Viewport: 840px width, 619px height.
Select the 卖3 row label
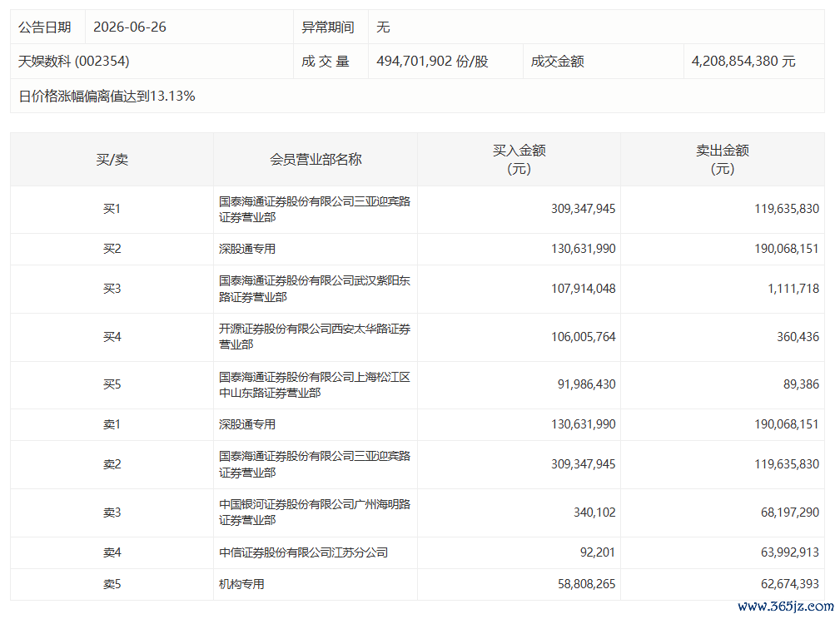pos(112,513)
